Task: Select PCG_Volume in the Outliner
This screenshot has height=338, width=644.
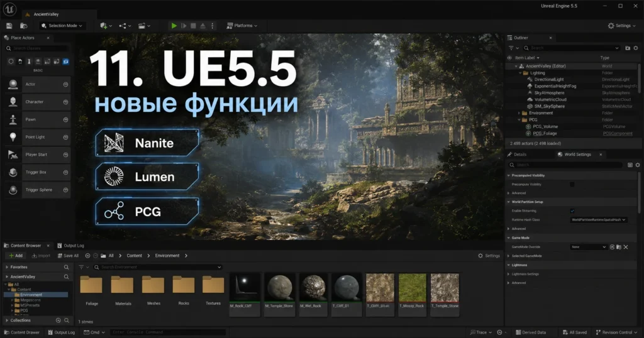Action: (x=545, y=127)
